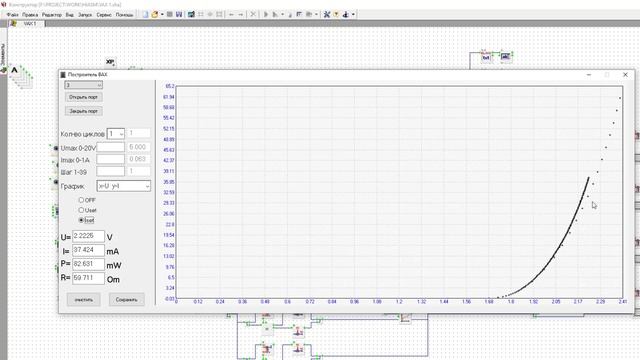Open the Правка menu
The width and height of the screenshot is (640, 360).
(30, 15)
